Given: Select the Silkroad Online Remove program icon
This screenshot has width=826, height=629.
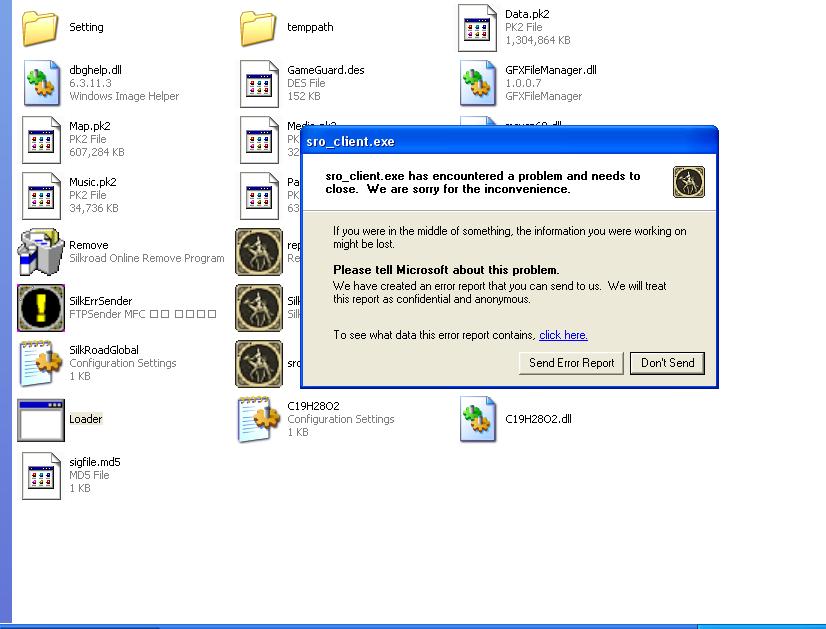Looking at the screenshot, I should point(41,252).
